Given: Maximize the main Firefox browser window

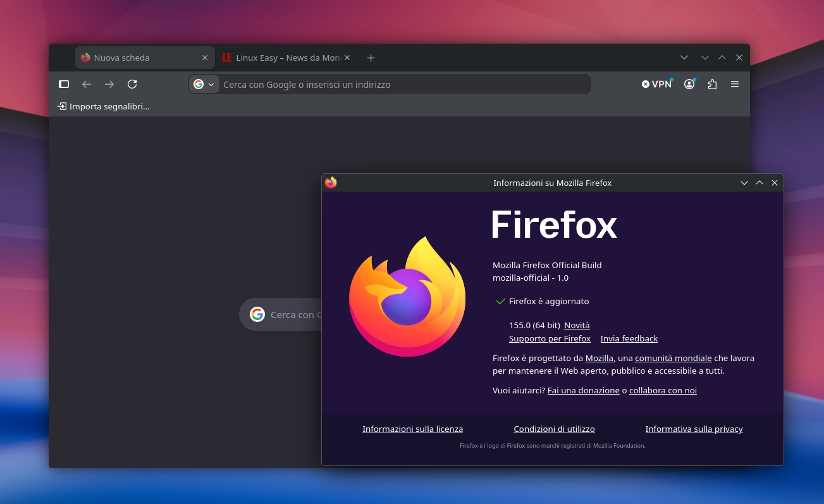Looking at the screenshot, I should pos(722,58).
